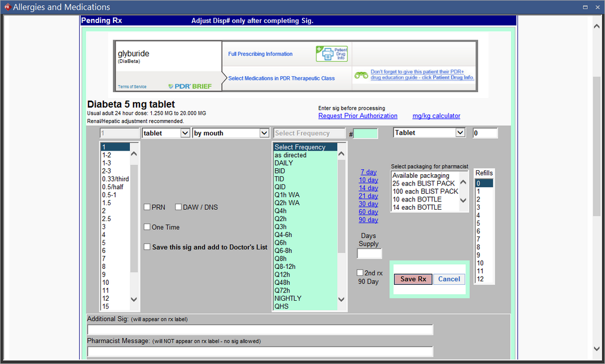Choose 100 each BLIST PACK packaging
The image size is (605, 364).
(425, 191)
